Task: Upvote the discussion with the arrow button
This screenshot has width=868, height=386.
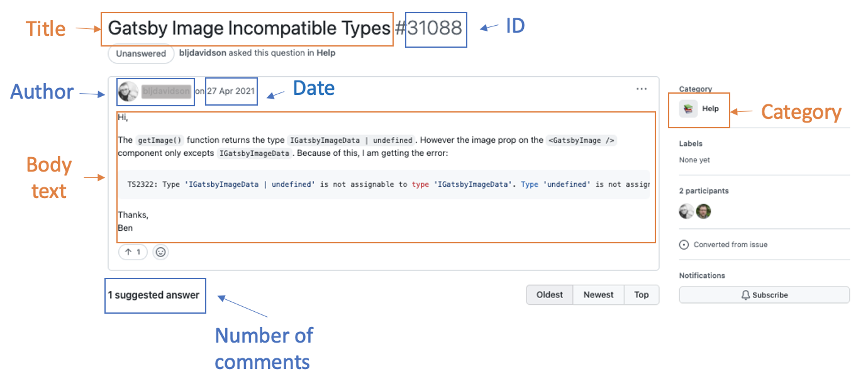Action: pos(133,252)
